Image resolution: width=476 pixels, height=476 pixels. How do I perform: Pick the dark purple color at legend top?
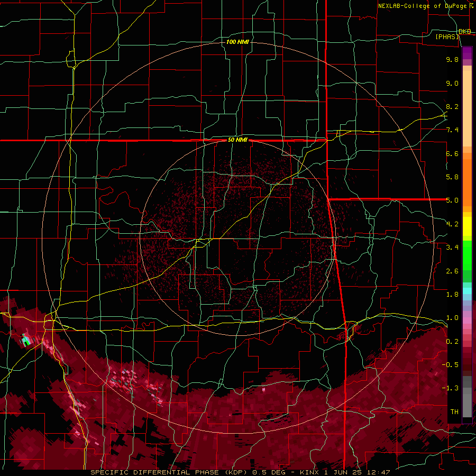pos(467,53)
